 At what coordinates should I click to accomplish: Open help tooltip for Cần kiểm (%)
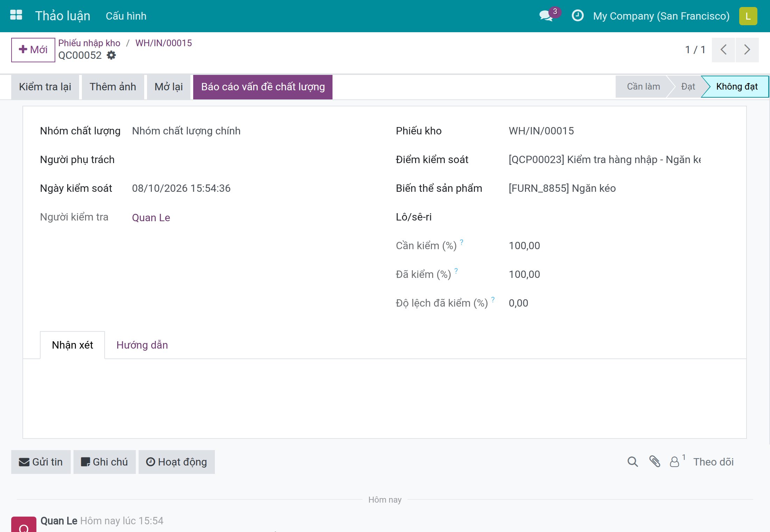[462, 242]
